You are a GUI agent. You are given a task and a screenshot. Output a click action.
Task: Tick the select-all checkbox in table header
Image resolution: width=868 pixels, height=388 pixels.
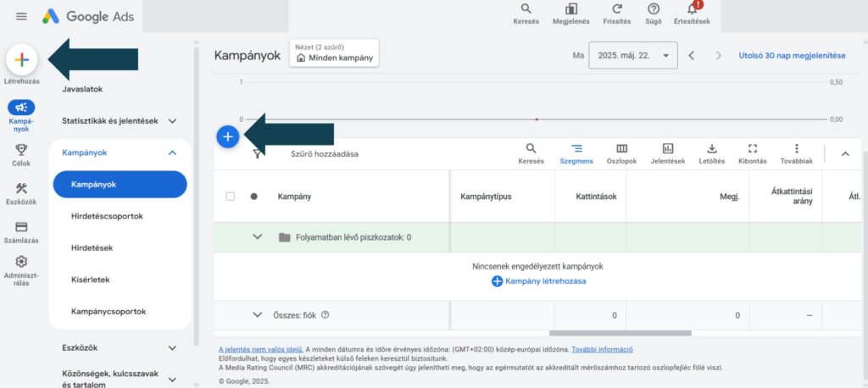point(231,197)
